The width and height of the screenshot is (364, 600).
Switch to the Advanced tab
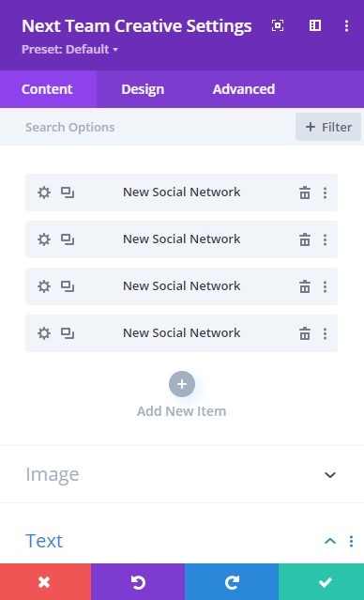point(244,89)
